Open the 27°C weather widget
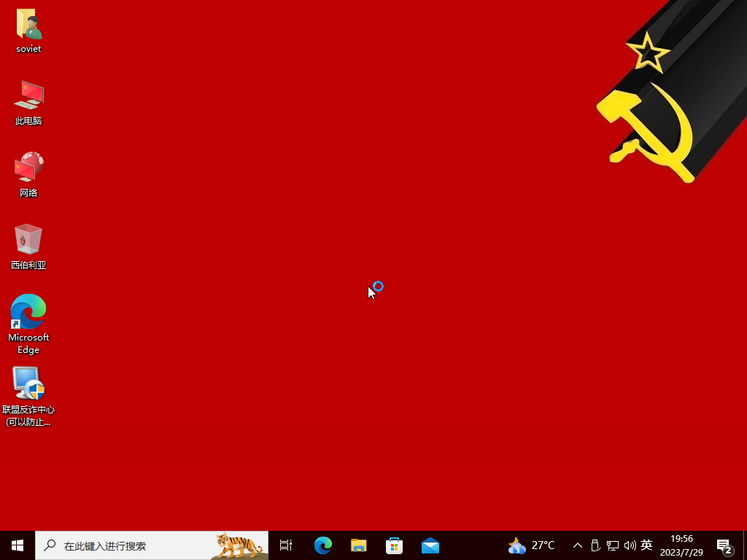This screenshot has width=747, height=560. pyautogui.click(x=532, y=545)
